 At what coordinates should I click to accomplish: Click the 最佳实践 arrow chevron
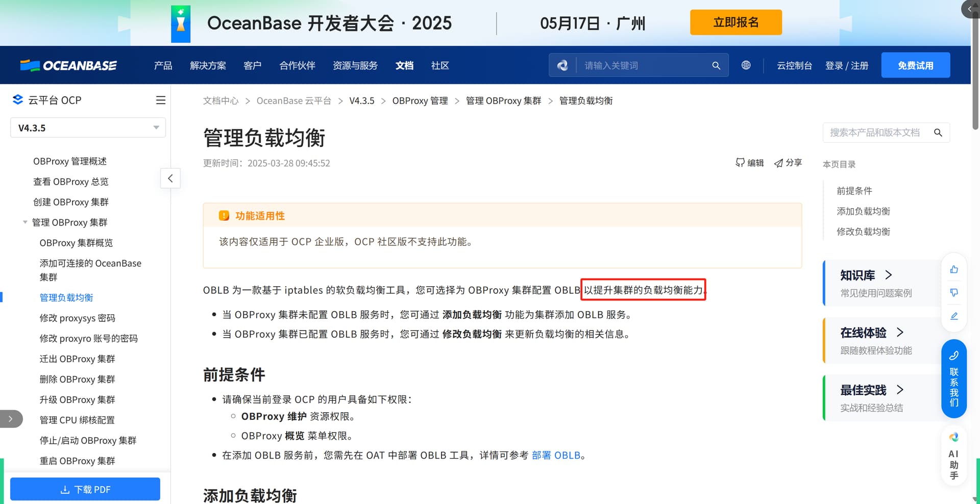tap(900, 390)
